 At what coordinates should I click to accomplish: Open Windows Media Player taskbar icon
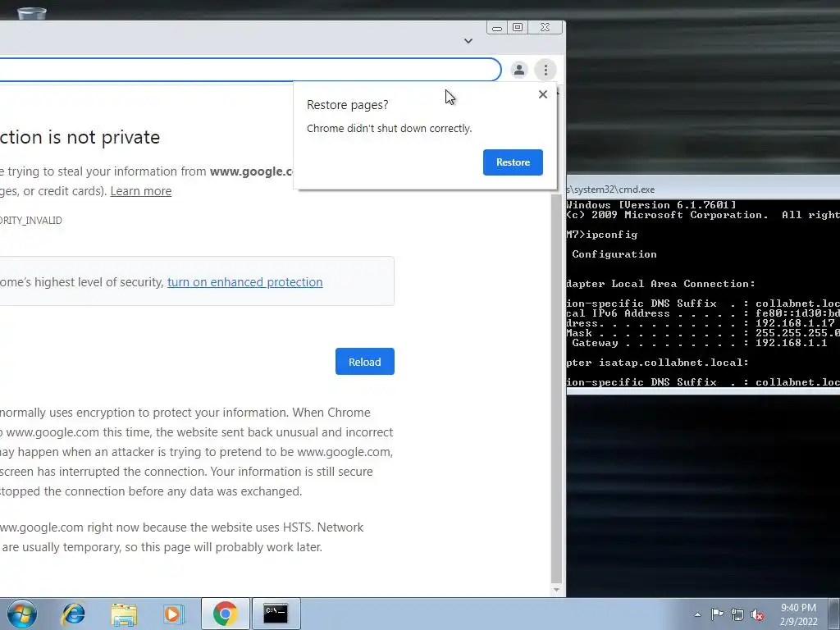point(173,614)
